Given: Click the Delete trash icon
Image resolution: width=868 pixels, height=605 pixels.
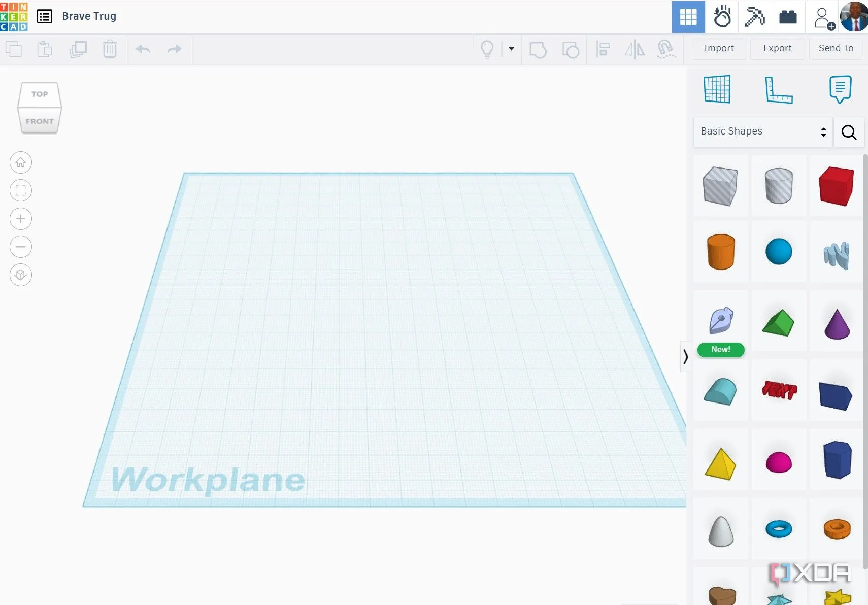Looking at the screenshot, I should click(x=110, y=49).
